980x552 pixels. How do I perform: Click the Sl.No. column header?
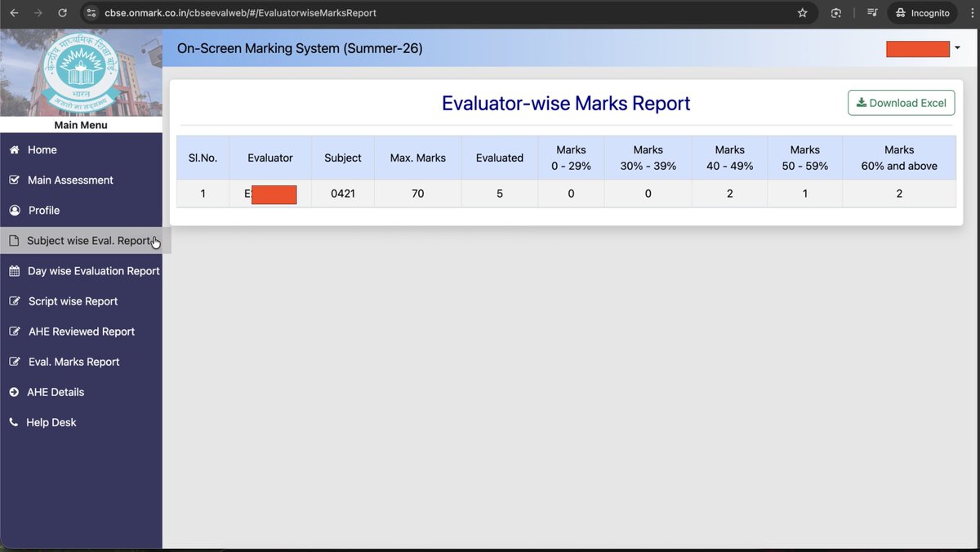click(203, 158)
